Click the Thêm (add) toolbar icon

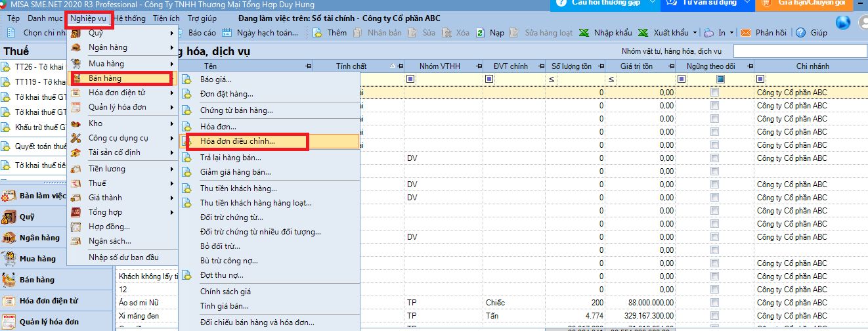pos(318,32)
